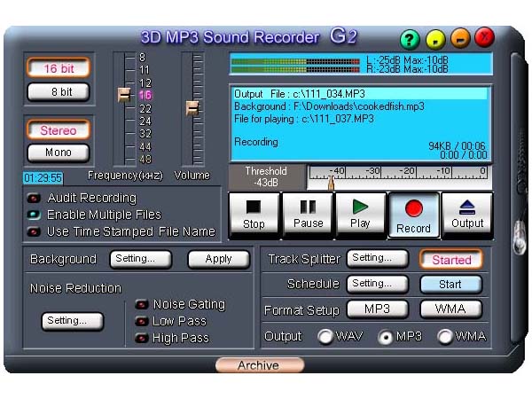Image resolution: width=532 pixels, height=399 pixels.
Task: Enable Noise Gating filter
Action: click(x=142, y=304)
